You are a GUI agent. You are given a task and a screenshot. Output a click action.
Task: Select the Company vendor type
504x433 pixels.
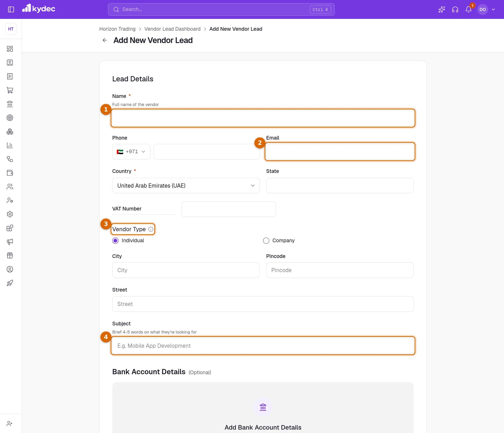tap(266, 241)
